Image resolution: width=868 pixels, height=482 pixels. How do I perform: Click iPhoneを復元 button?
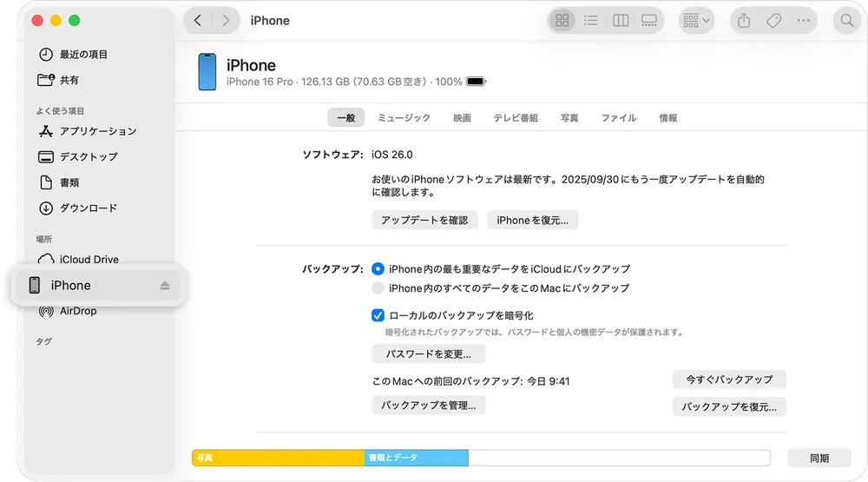point(533,220)
